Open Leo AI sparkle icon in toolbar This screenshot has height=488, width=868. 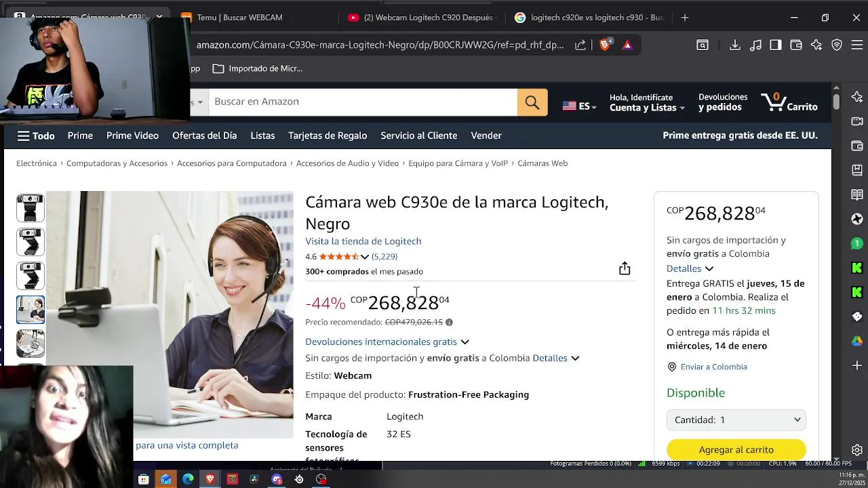pyautogui.click(x=816, y=45)
